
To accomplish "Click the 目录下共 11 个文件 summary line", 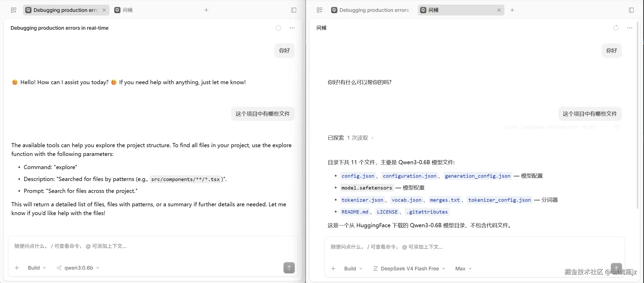I will [x=391, y=162].
